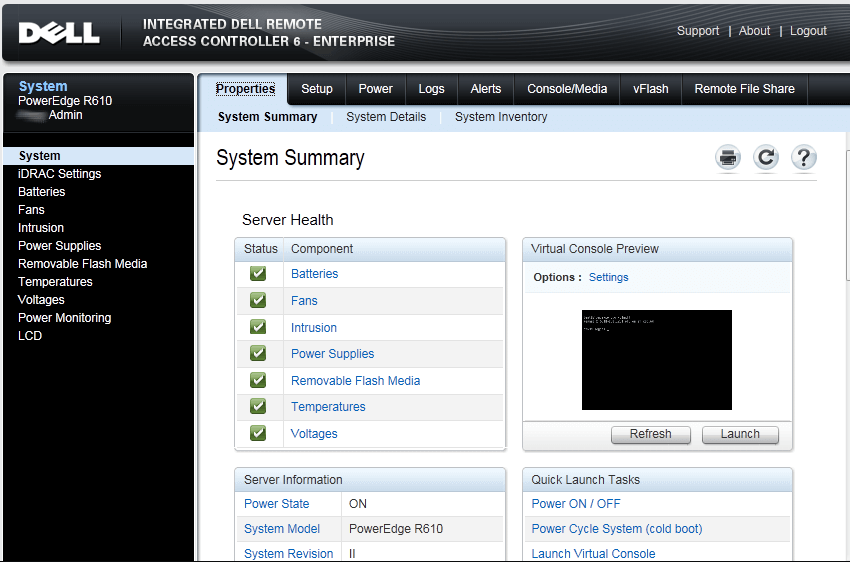This screenshot has height=562, width=850.
Task: Open Power Supplies in left navigation
Action: coord(60,246)
